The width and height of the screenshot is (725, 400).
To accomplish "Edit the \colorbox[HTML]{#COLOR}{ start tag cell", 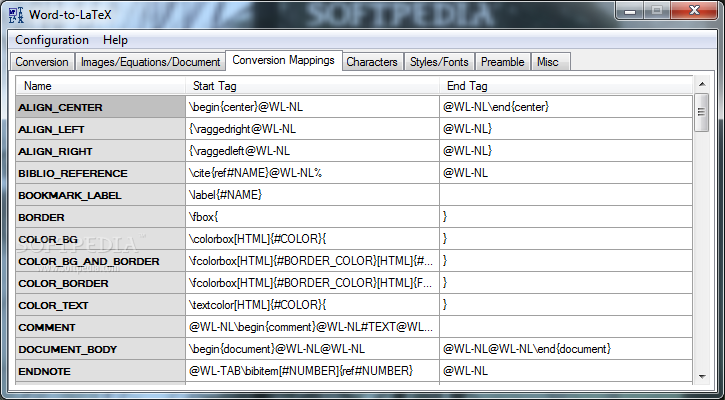I will click(313, 239).
